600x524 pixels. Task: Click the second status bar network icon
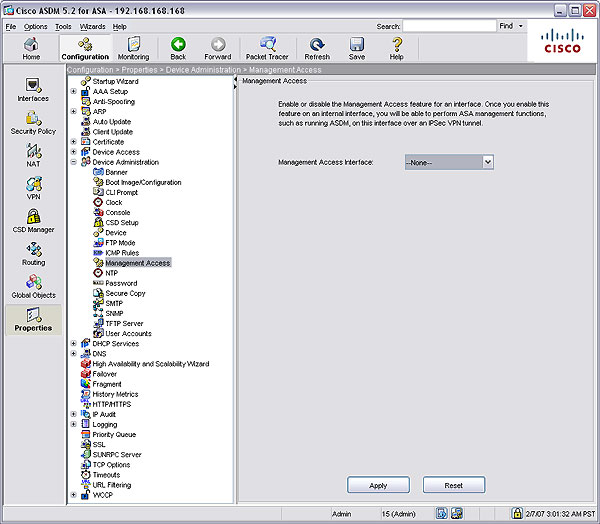click(x=457, y=513)
